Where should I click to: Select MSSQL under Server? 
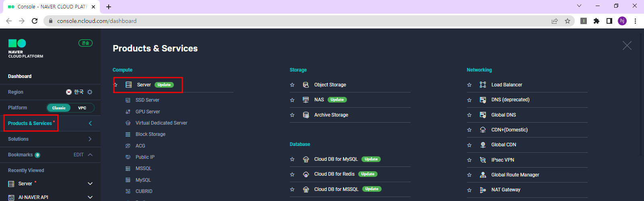(x=144, y=168)
